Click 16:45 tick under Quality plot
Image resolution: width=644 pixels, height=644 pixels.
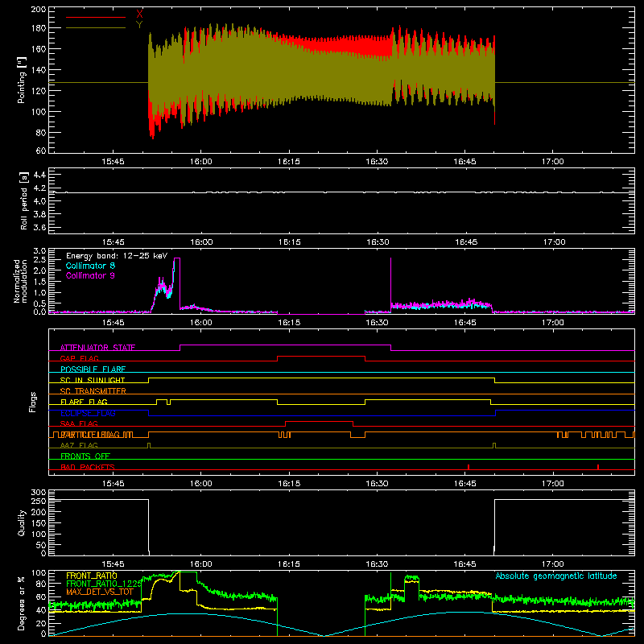(x=465, y=564)
